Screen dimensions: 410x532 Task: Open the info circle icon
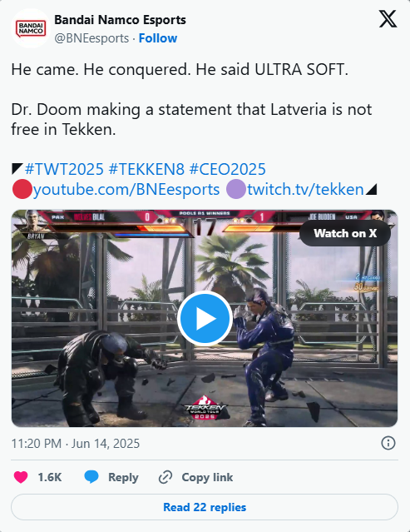(x=388, y=443)
